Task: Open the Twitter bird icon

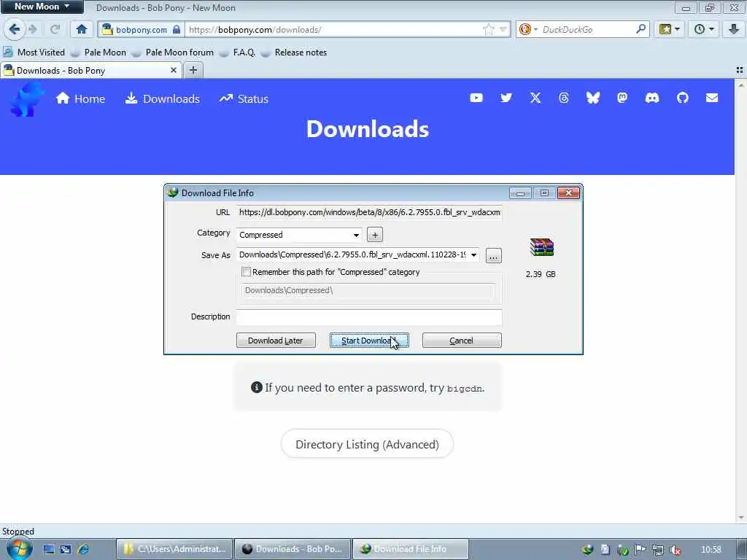Action: pos(506,98)
